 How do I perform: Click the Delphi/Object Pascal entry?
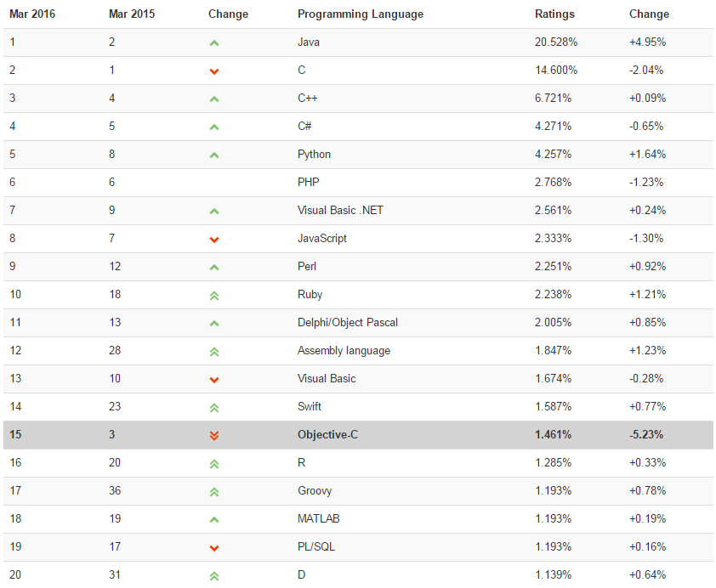[x=347, y=322]
